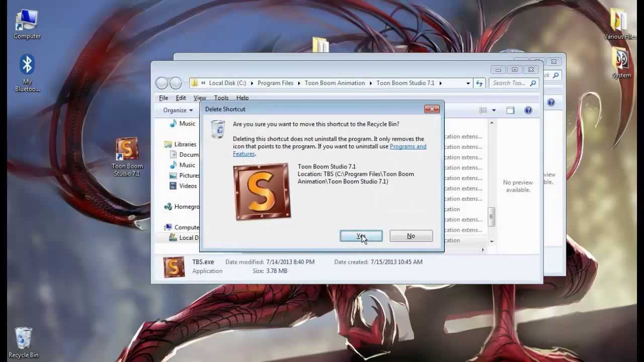Click the file list scroll down arrow
Image resolution: width=644 pixels, height=362 pixels.
pos(492,241)
